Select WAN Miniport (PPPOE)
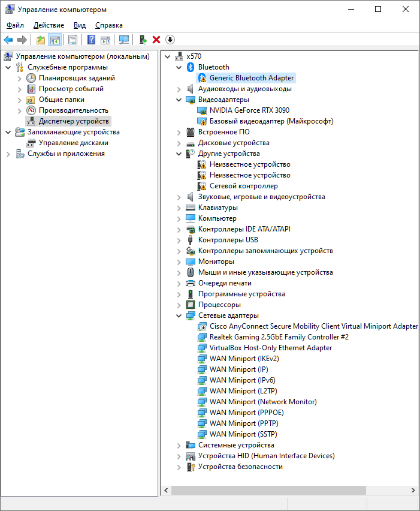420x511 pixels. tap(246, 413)
